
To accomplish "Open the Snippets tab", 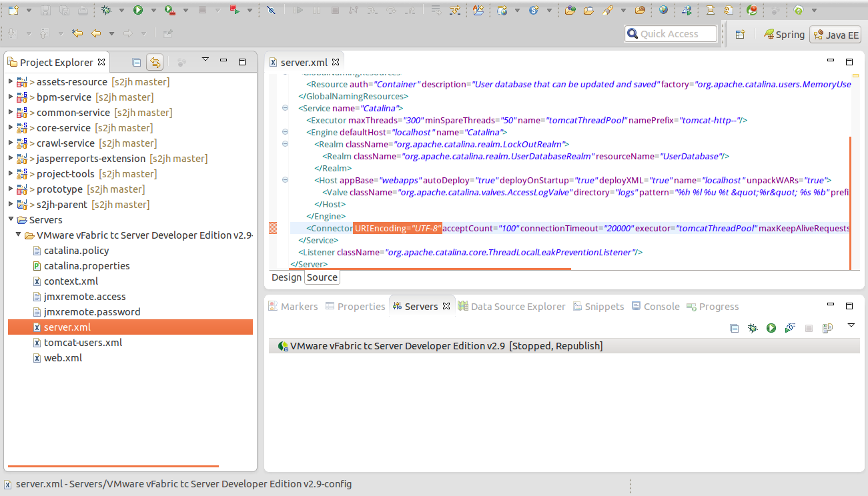I will click(598, 307).
